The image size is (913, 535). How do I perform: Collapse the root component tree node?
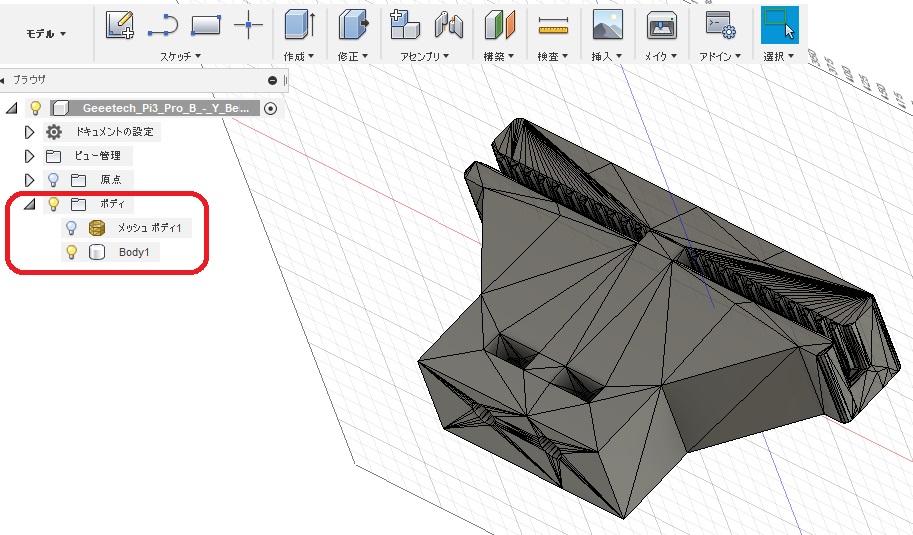click(x=12, y=108)
